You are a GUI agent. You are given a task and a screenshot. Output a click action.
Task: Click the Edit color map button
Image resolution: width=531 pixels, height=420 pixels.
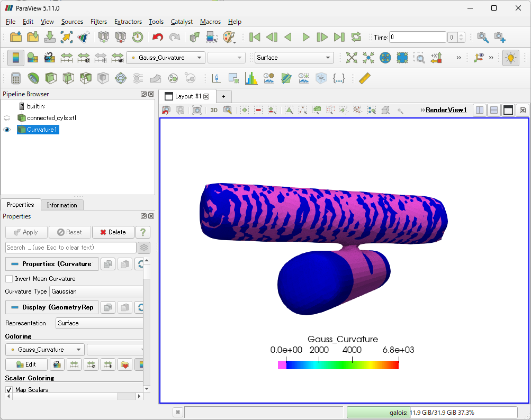(26, 364)
